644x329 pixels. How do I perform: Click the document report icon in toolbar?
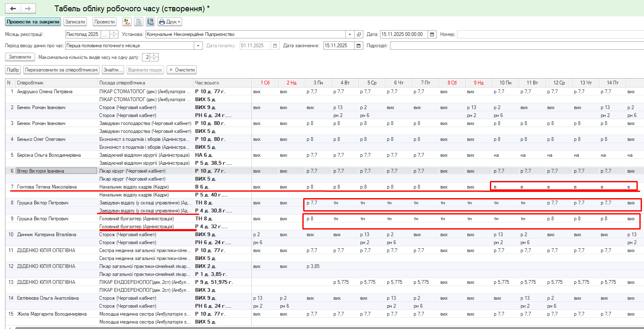139,22
